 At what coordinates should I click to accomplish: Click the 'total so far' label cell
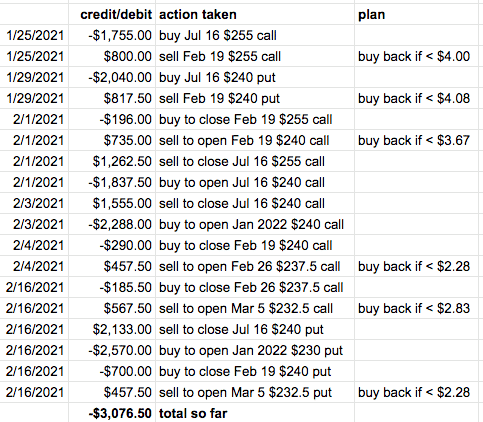(255, 413)
